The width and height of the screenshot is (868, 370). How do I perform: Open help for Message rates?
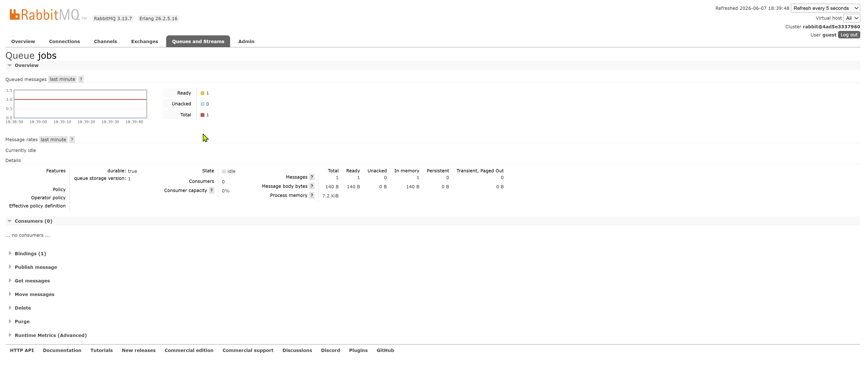[72, 139]
